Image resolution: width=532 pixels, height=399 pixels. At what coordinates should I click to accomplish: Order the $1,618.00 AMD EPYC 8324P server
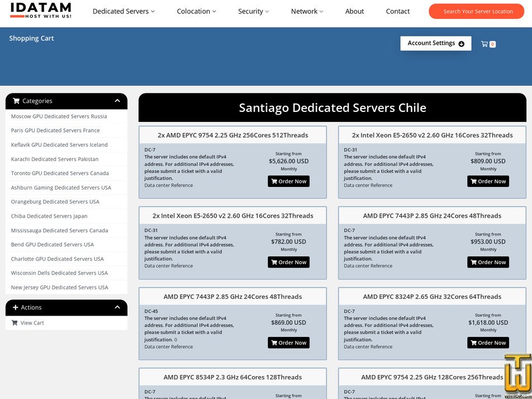(x=488, y=343)
